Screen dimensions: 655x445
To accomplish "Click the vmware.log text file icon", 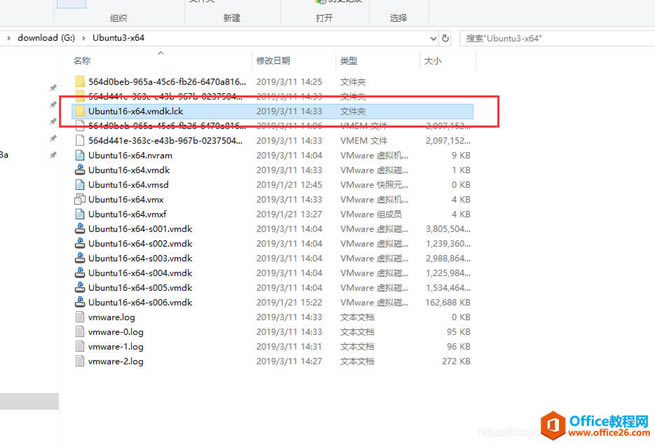I will [80, 317].
